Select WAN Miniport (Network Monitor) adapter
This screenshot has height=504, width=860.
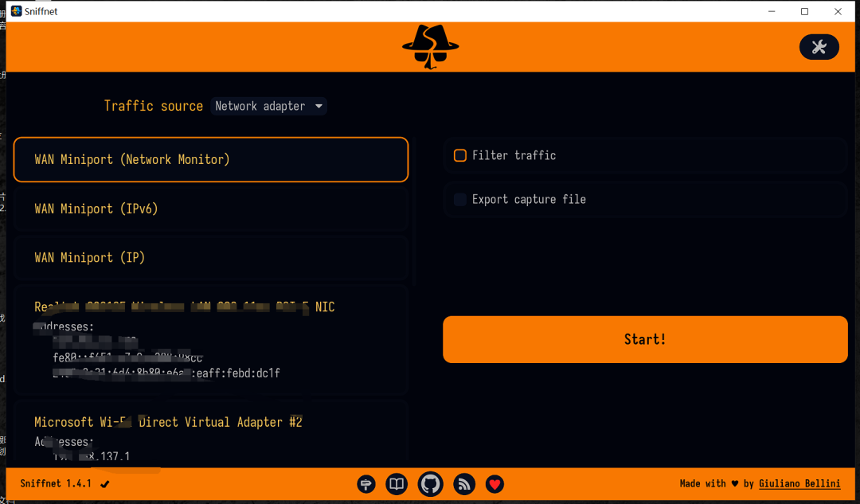pos(211,159)
